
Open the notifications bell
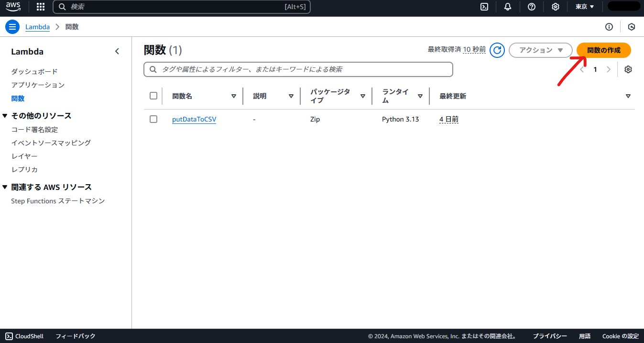[508, 7]
